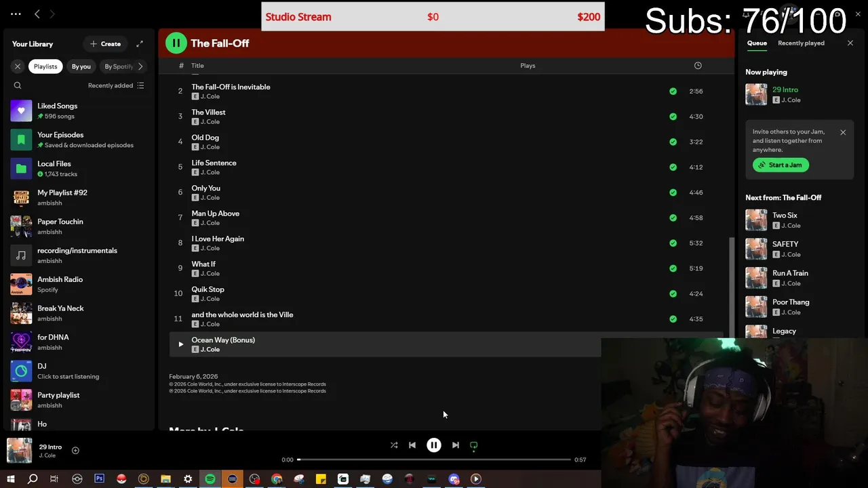Open Your Episodes
Image resolution: width=868 pixels, height=488 pixels.
(78, 140)
